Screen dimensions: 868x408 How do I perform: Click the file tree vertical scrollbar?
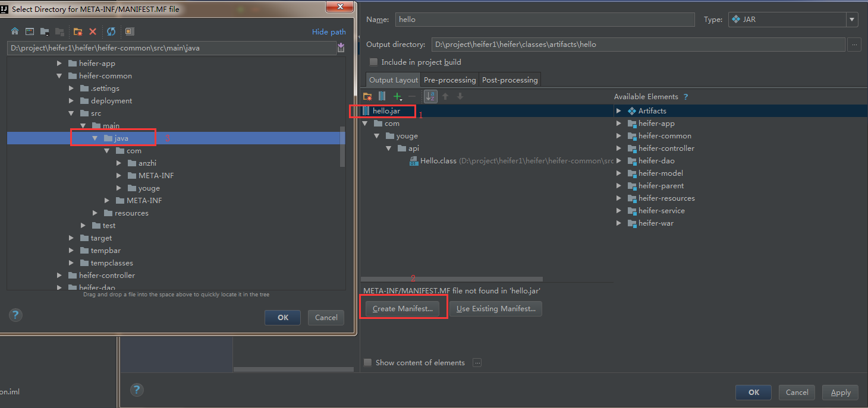click(x=342, y=147)
